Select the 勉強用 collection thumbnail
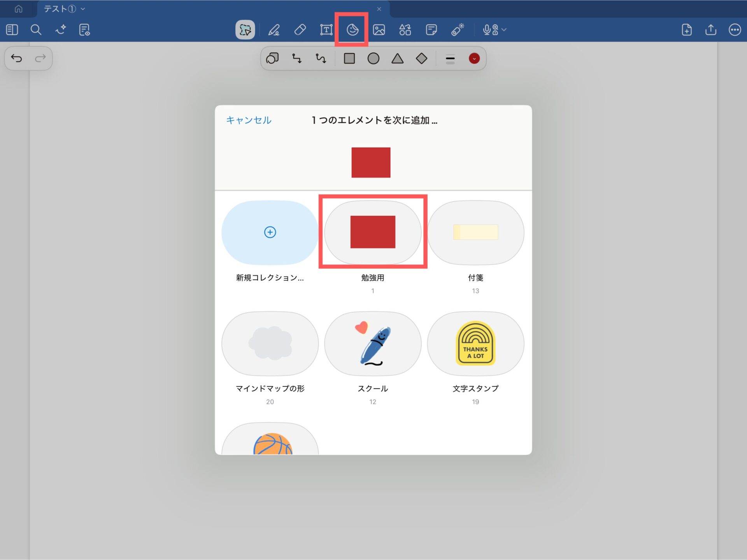This screenshot has width=747, height=560. tap(373, 232)
